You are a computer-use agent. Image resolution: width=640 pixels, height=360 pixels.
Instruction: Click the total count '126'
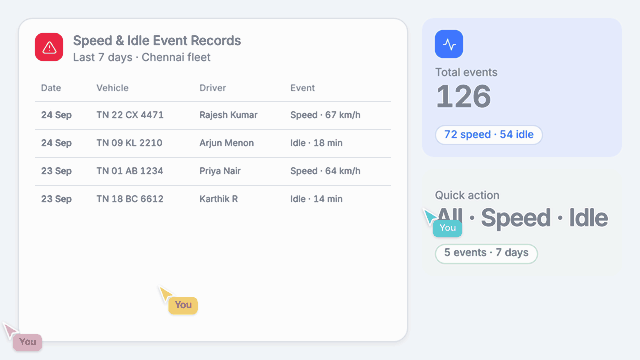463,97
